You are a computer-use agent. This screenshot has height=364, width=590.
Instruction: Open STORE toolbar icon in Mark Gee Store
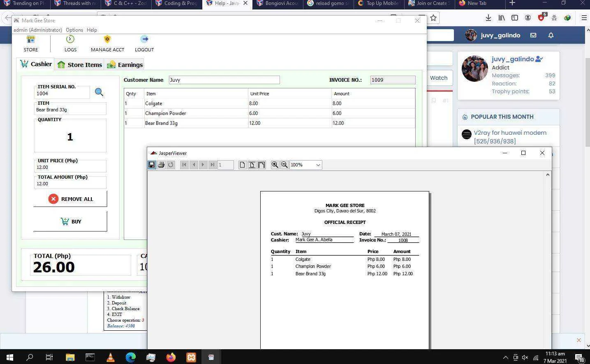coord(31,44)
